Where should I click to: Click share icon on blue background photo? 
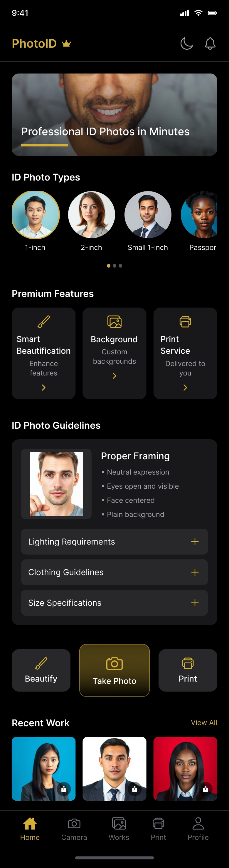pyautogui.click(x=64, y=789)
